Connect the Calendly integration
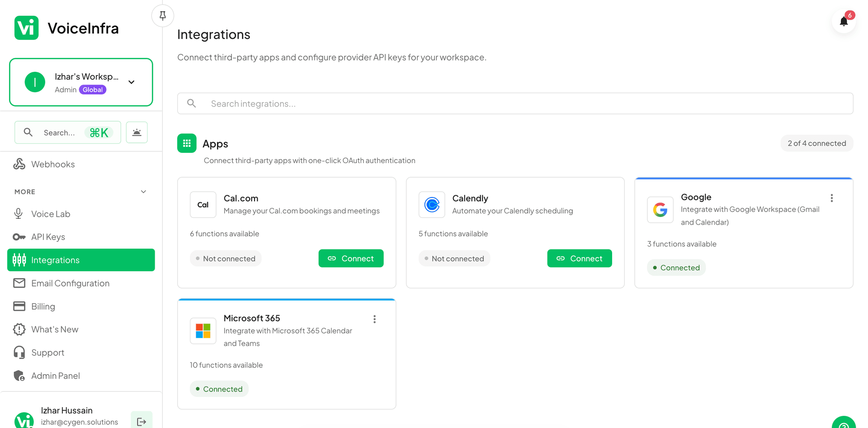The image size is (868, 428). tap(579, 259)
